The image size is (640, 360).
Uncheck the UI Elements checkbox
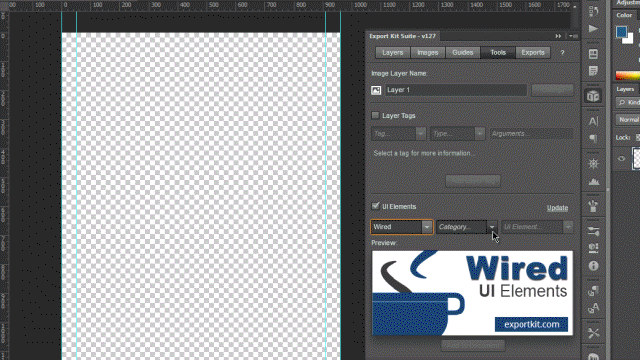coord(375,206)
